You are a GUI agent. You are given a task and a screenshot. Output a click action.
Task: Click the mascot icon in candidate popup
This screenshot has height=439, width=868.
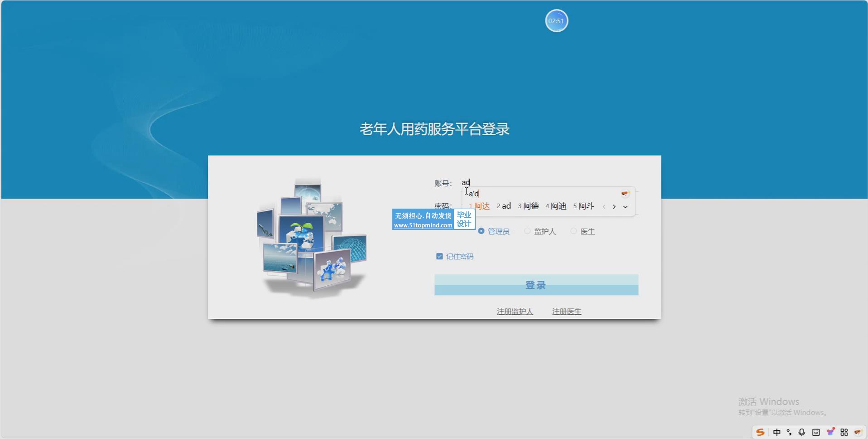point(625,194)
